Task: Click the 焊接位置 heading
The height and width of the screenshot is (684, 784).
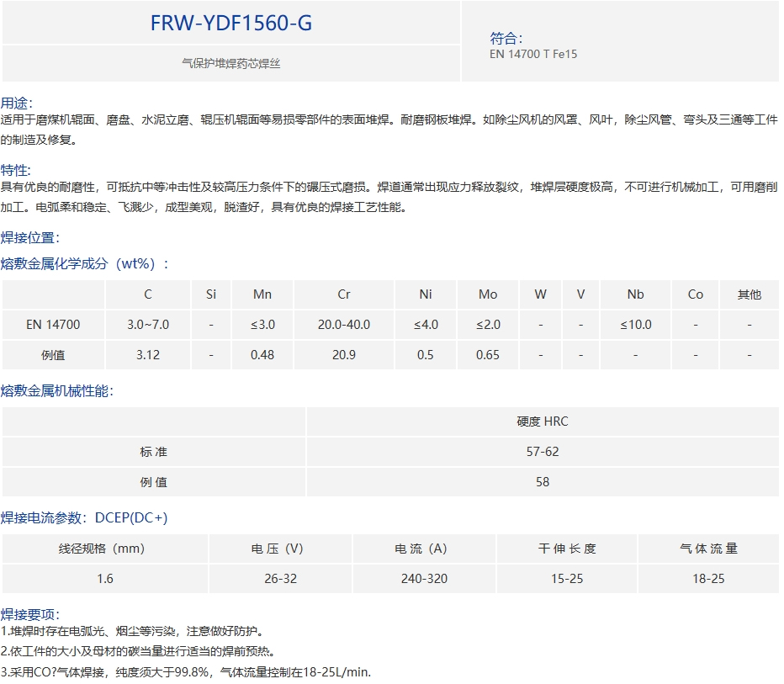Action: coord(30,238)
